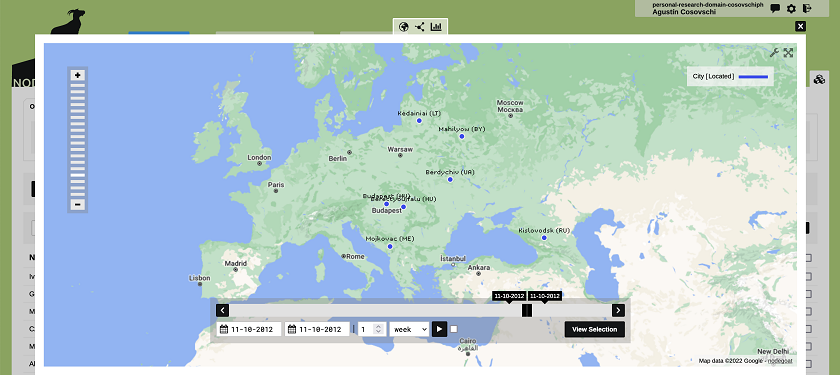Click the start date input field
The image size is (840, 375).
249,329
